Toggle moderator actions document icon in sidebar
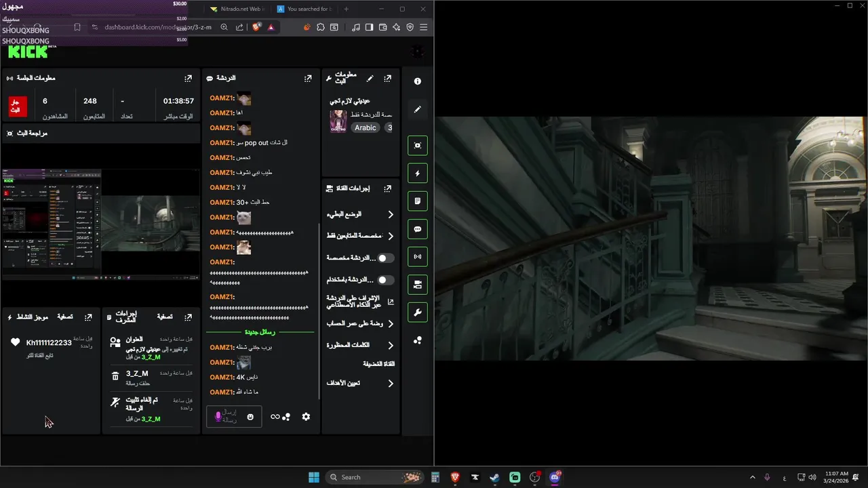Screen dimensions: 868x488 click(418, 201)
